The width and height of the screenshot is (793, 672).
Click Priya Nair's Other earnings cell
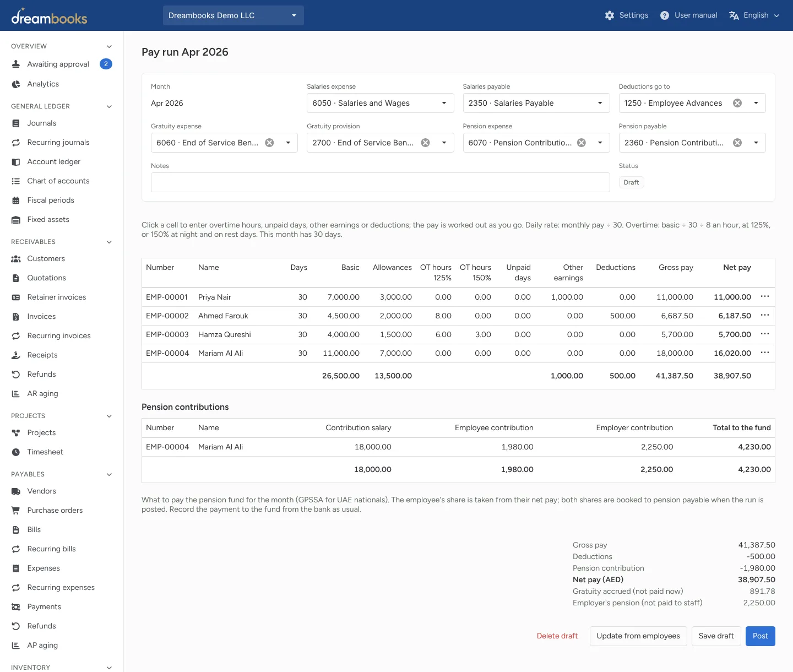[561, 297]
